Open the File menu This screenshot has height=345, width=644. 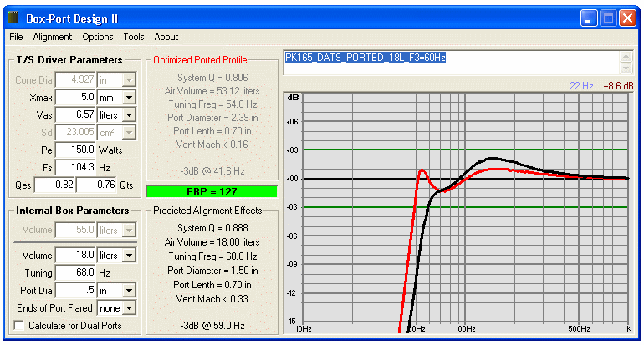16,37
